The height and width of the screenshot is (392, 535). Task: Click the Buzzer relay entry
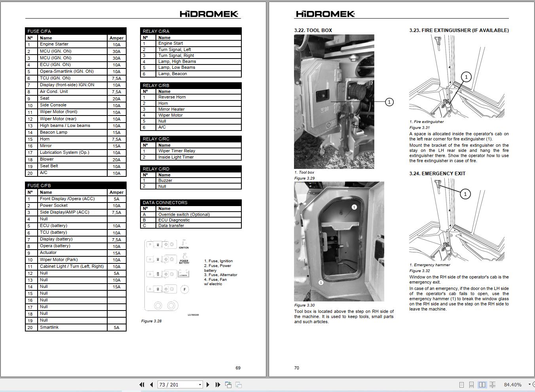[165, 180]
